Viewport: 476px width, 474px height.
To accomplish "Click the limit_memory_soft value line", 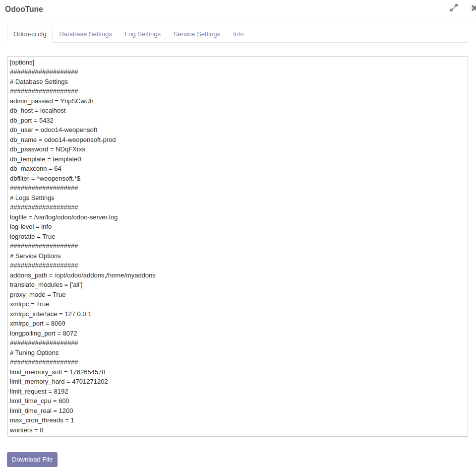I will click(x=58, y=372).
